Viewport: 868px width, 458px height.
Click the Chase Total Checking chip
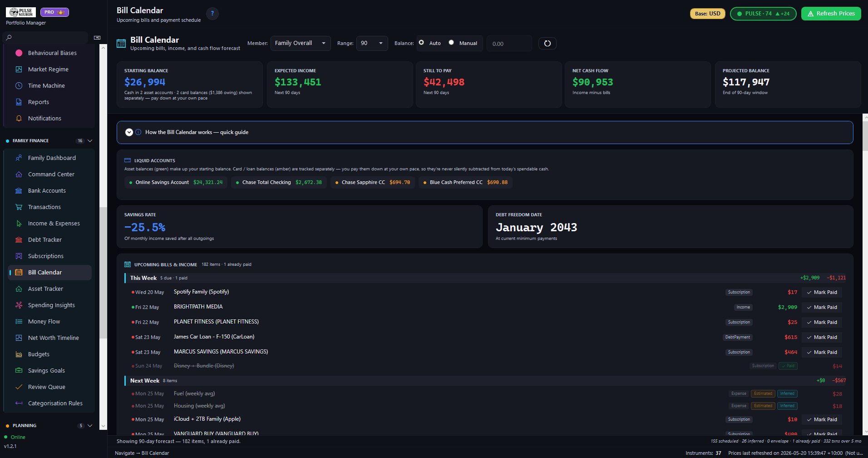click(x=279, y=182)
